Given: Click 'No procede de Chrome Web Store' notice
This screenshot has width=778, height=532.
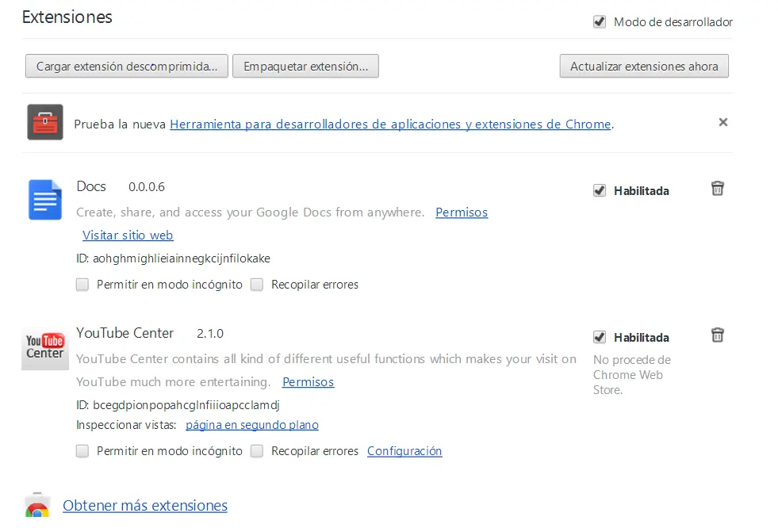Looking at the screenshot, I should (631, 375).
